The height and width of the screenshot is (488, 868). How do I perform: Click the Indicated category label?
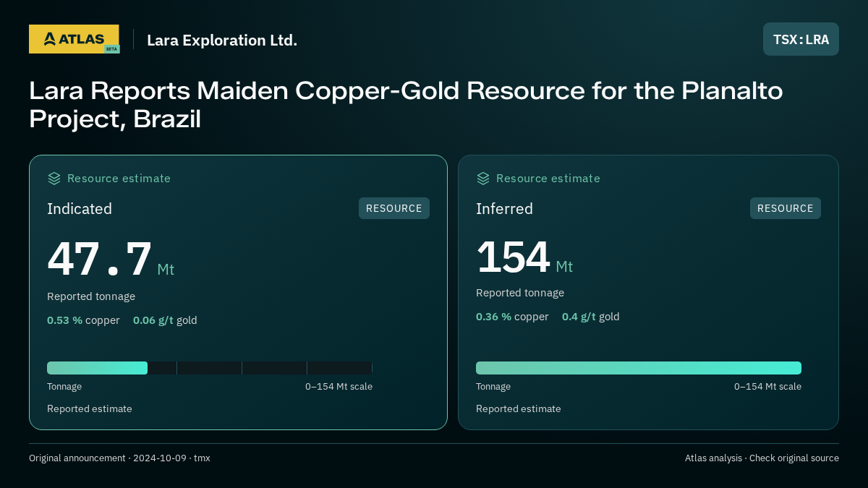tap(80, 209)
